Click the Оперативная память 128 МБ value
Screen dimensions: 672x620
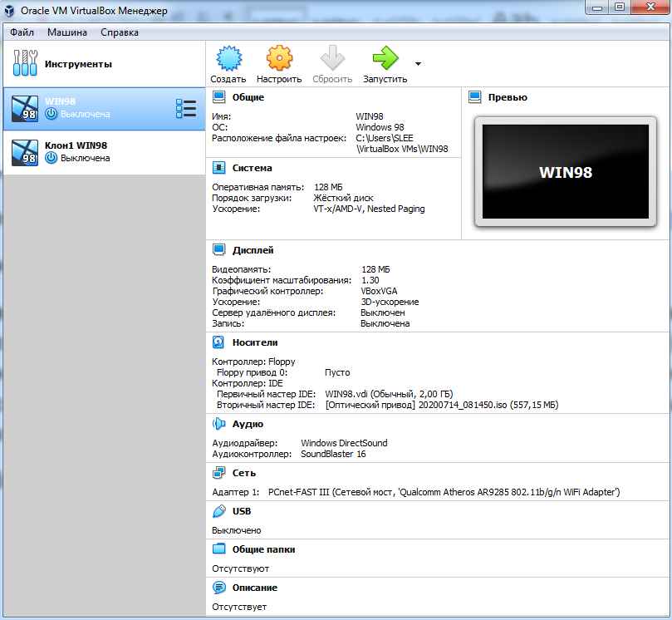328,187
